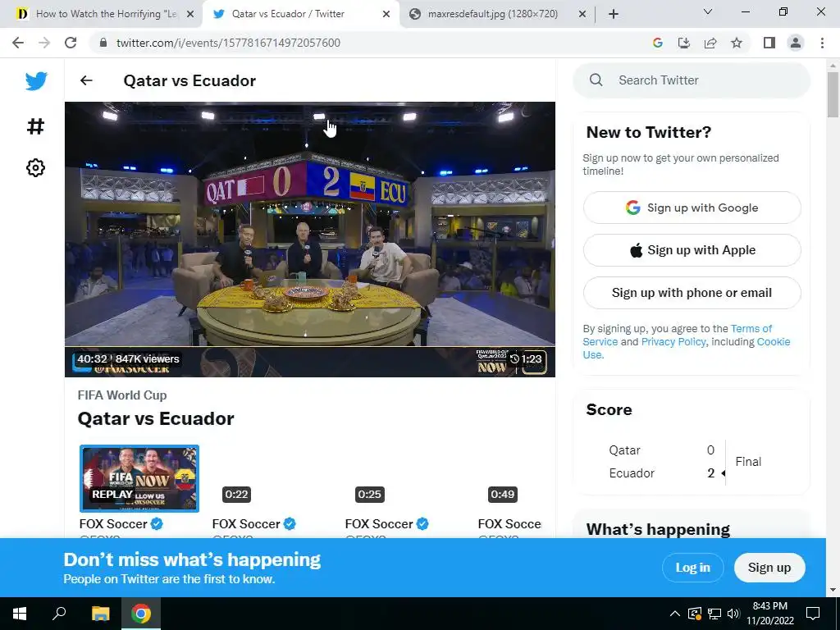Click the lock icon for site information

click(x=103, y=43)
